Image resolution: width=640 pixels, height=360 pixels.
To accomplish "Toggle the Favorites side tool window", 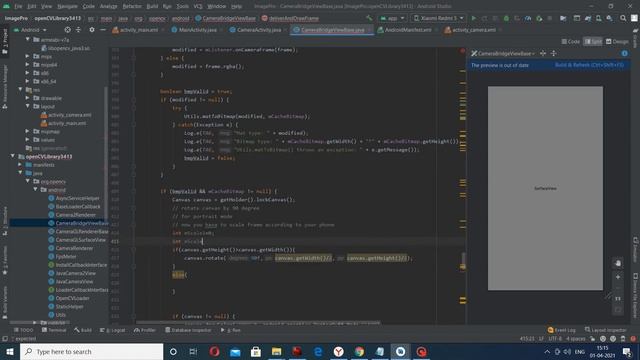I will (x=5, y=261).
